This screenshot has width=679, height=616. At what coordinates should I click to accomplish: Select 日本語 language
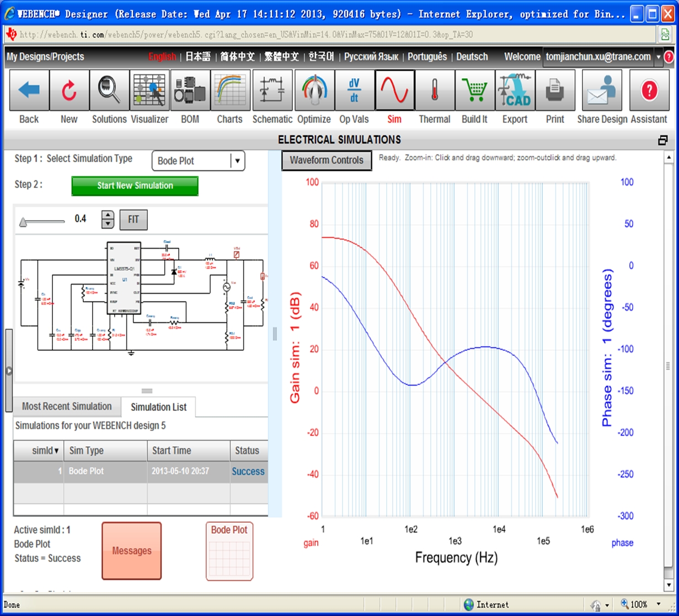(198, 57)
